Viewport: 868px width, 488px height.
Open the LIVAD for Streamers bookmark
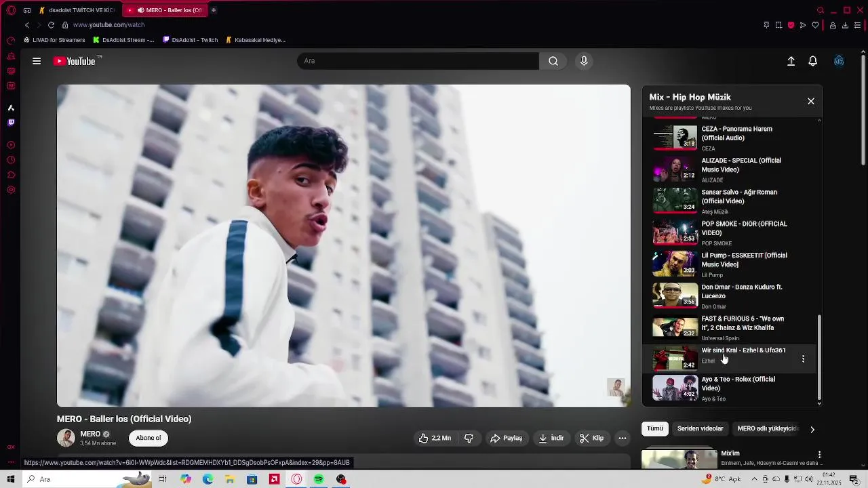coord(54,40)
